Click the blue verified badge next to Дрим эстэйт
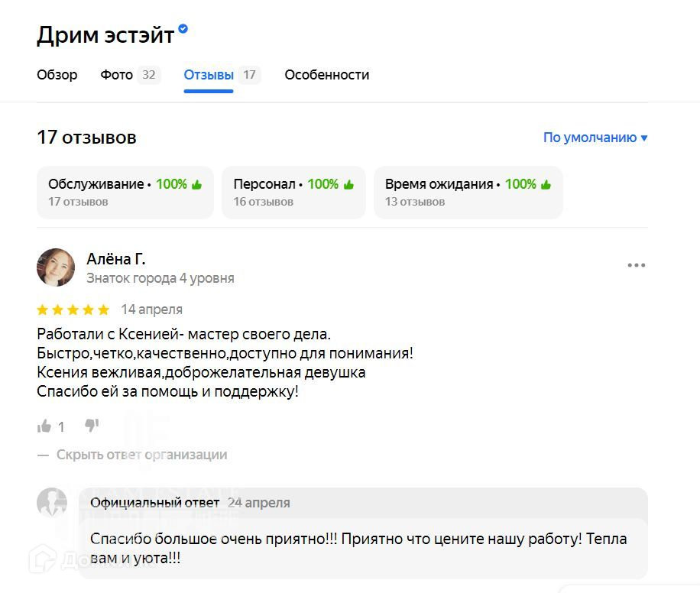700x593 pixels. 183,29
